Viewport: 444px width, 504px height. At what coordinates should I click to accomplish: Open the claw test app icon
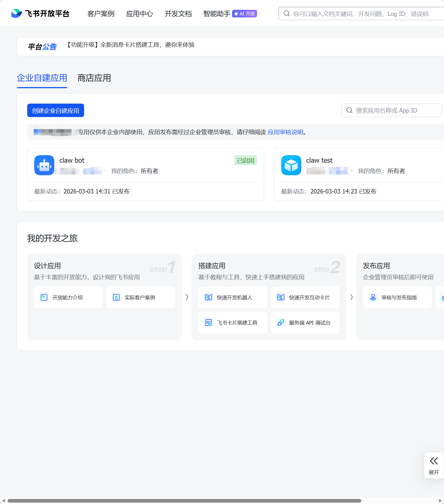pos(291,165)
